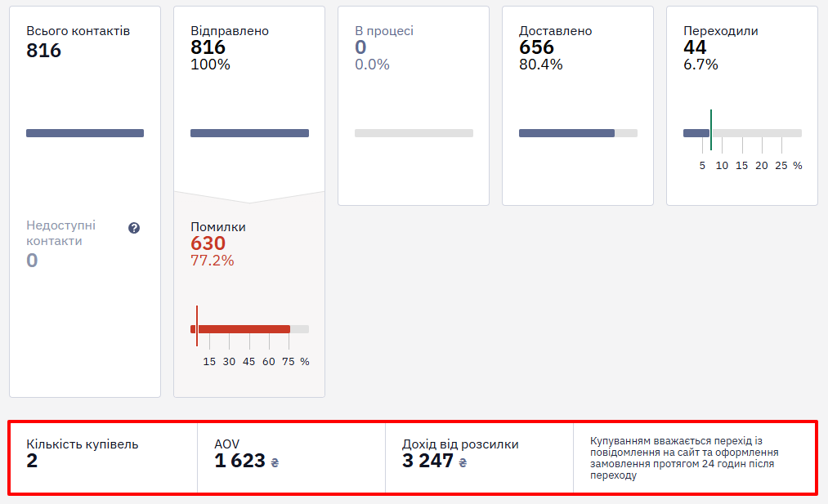Click the Дохід від розсилки label
This screenshot has width=828, height=504.
point(460,444)
